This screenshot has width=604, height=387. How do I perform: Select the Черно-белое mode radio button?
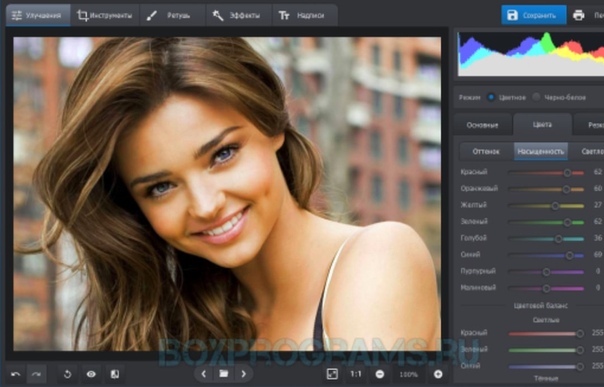536,97
